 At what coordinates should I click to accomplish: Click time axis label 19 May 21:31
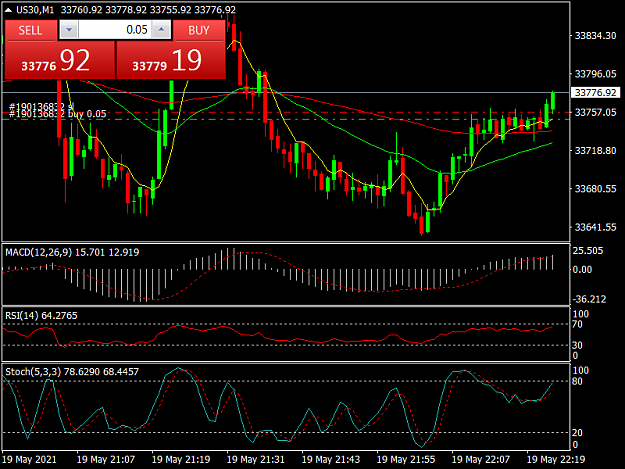(256, 459)
